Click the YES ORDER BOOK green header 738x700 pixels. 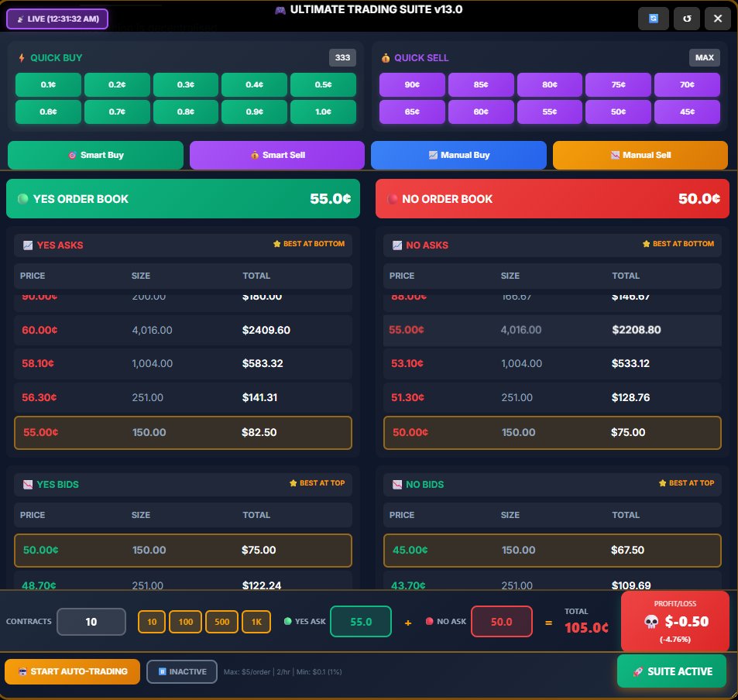[183, 199]
